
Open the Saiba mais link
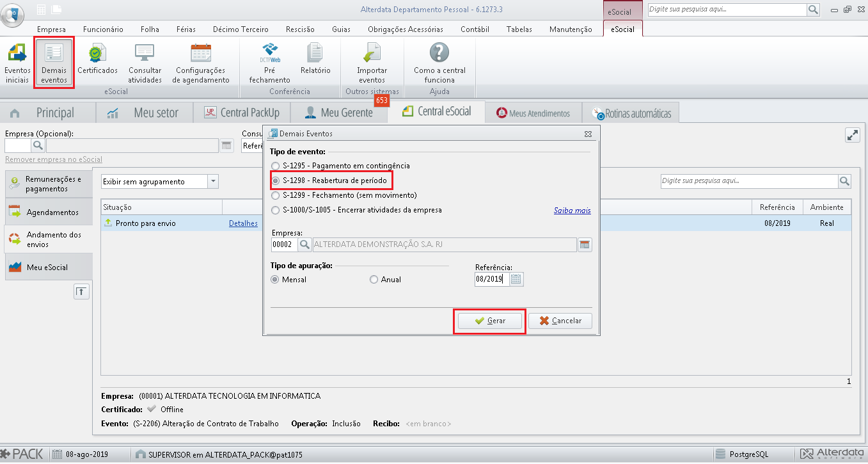coord(572,211)
